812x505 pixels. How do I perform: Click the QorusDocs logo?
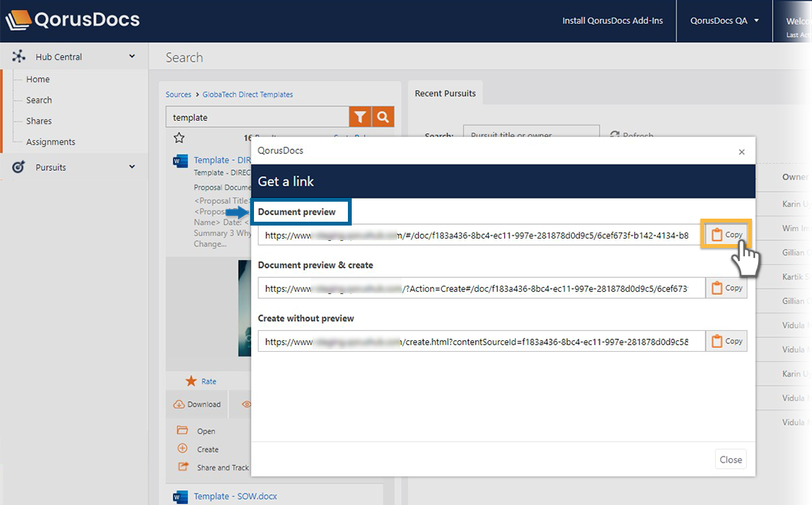[x=72, y=20]
